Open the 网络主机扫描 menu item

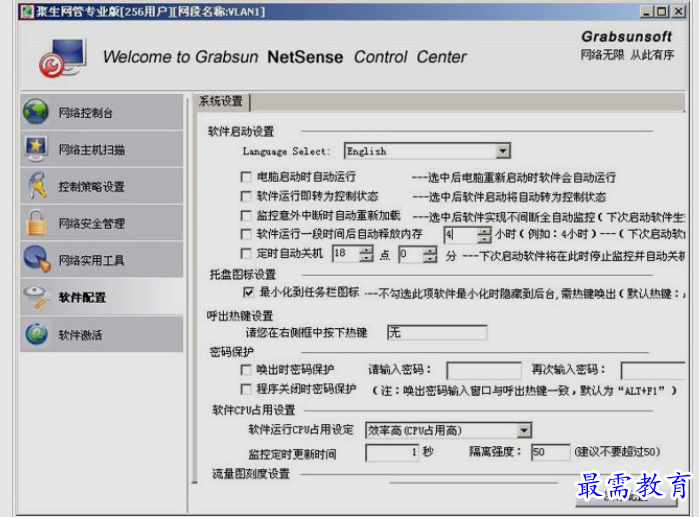(x=102, y=149)
